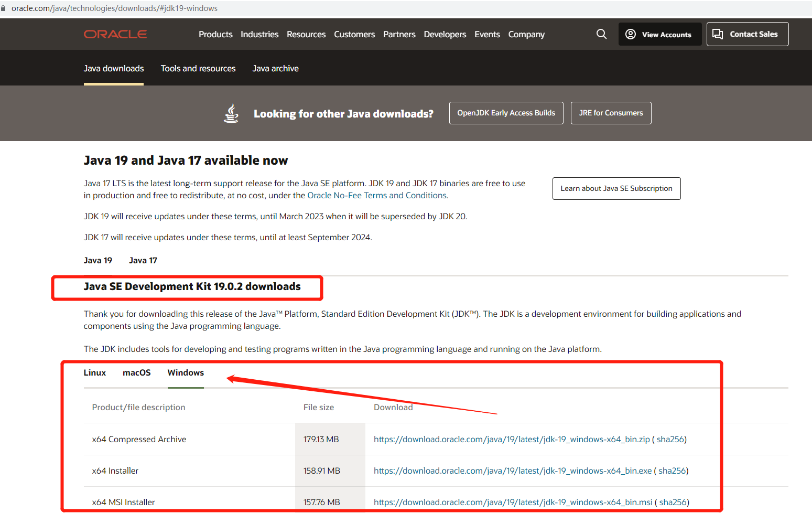This screenshot has height=513, width=812.
Task: Click the 'Product/file description' column header
Action: 138,407
